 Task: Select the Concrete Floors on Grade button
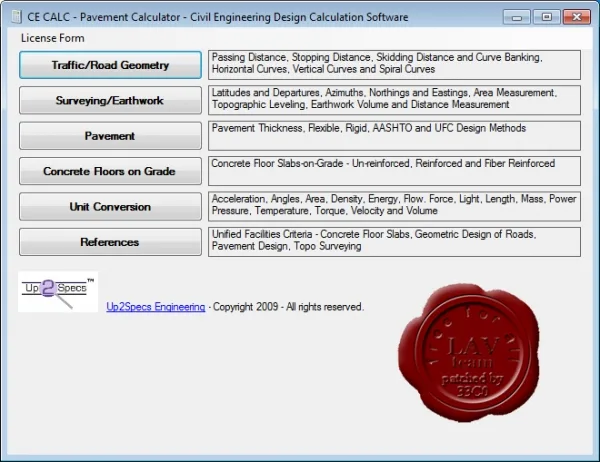click(x=110, y=171)
